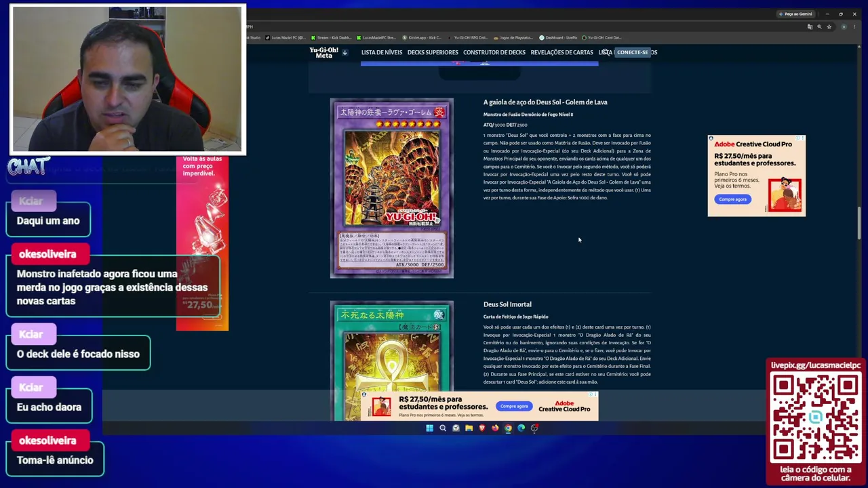Go to Construtor de Decks

point(494,52)
